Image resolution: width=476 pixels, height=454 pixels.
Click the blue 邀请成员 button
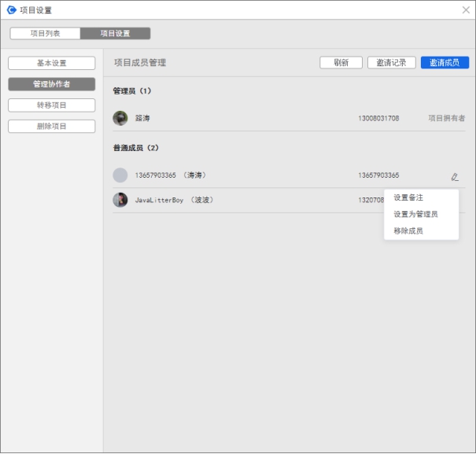445,63
